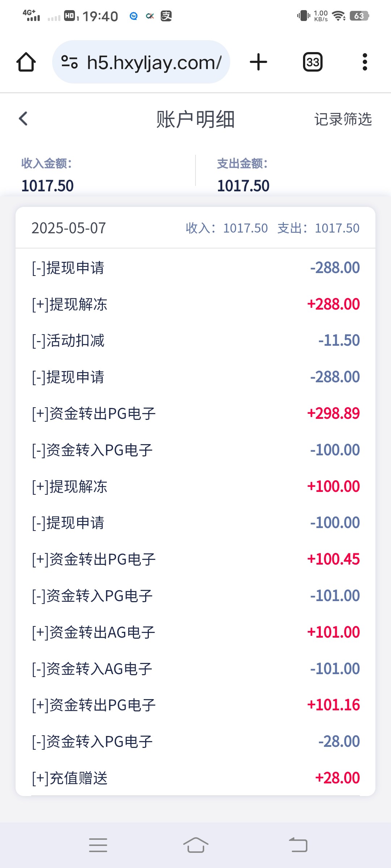Open the browser three-dot menu
The image size is (391, 868).
pos(365,62)
